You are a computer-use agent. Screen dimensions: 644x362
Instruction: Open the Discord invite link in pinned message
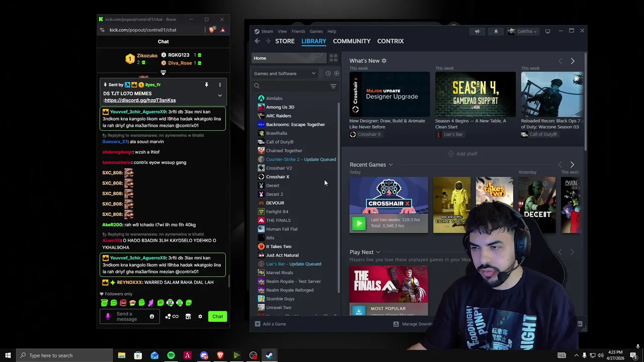tap(140, 101)
